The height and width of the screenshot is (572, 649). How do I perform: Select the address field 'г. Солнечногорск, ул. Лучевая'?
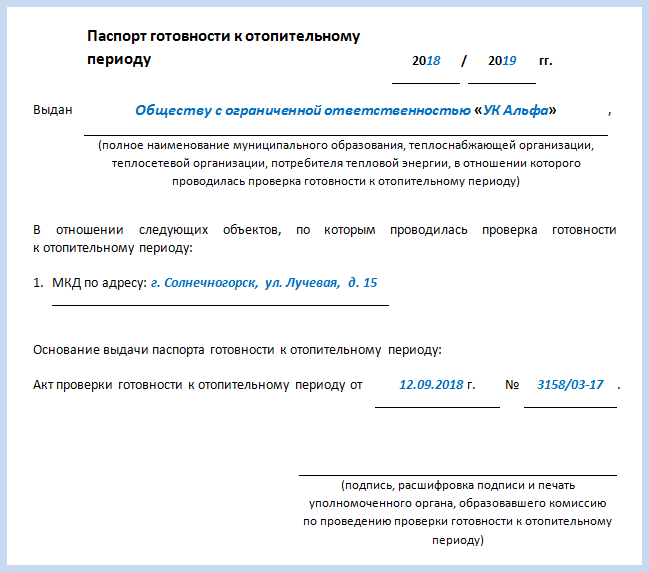tap(264, 283)
